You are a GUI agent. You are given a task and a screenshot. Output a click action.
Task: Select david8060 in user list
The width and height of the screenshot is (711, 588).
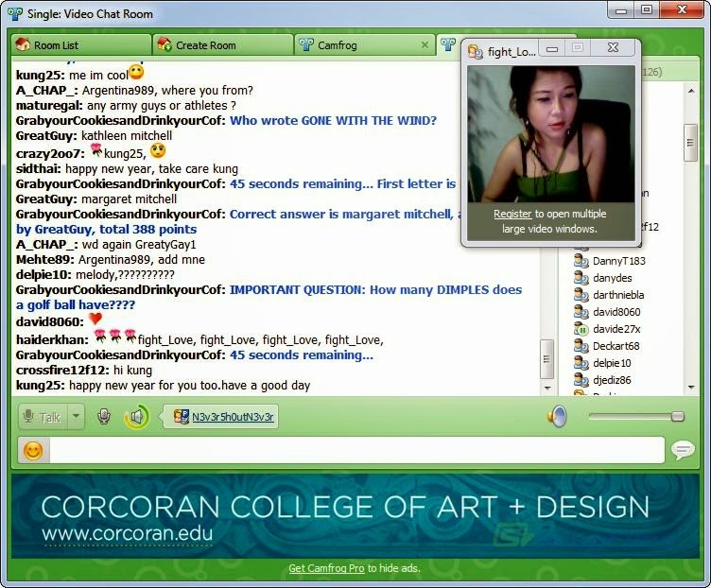click(616, 312)
